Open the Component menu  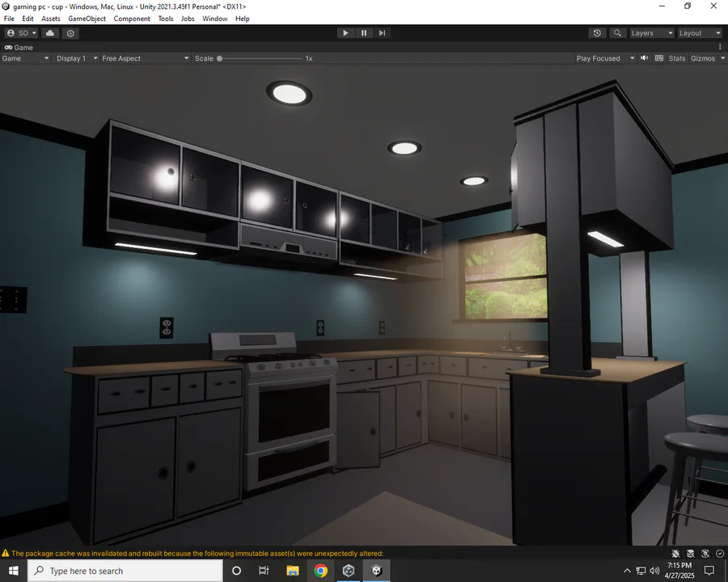coord(132,19)
